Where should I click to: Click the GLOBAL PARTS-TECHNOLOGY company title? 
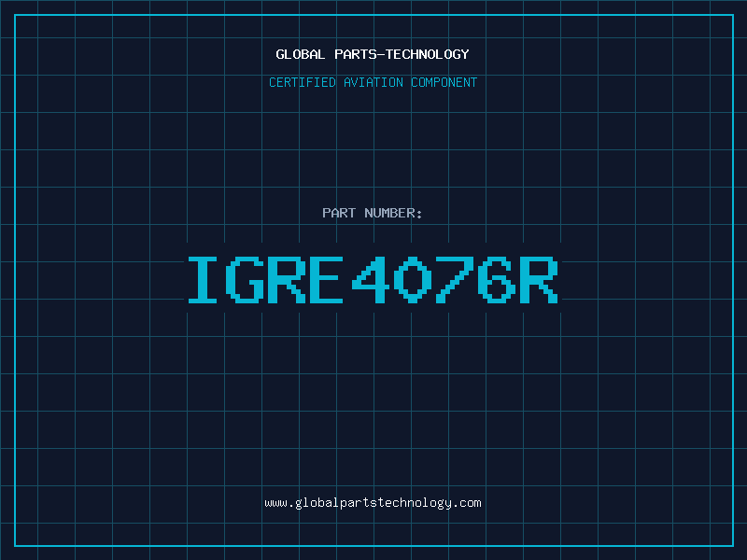click(x=373, y=54)
